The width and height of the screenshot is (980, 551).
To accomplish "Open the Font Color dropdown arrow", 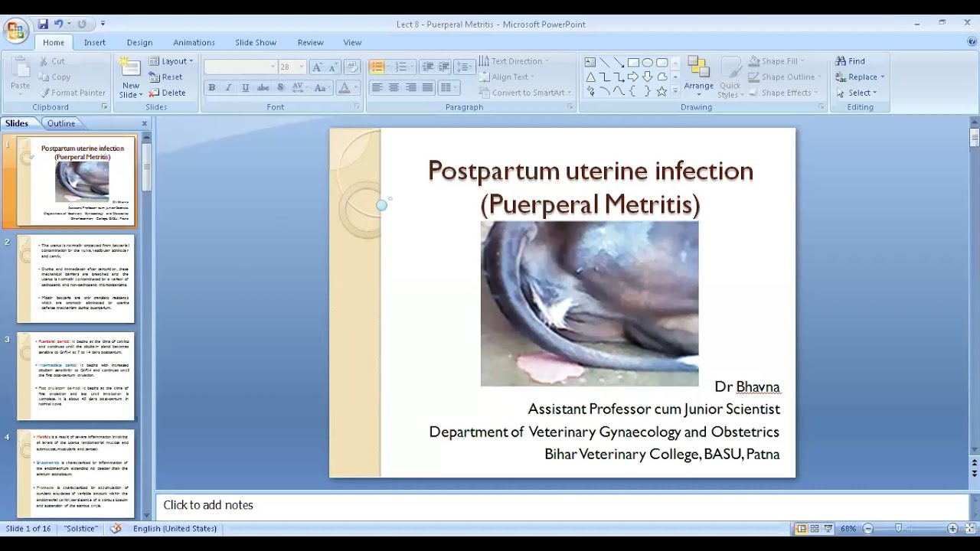I will 356,88.
